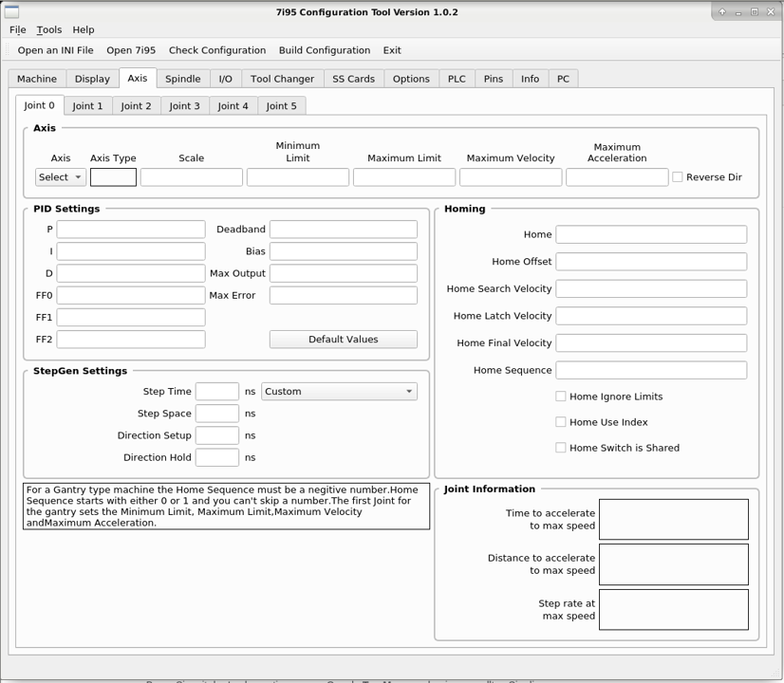Click the Deadband input field
The height and width of the screenshot is (683, 784).
pyautogui.click(x=344, y=230)
